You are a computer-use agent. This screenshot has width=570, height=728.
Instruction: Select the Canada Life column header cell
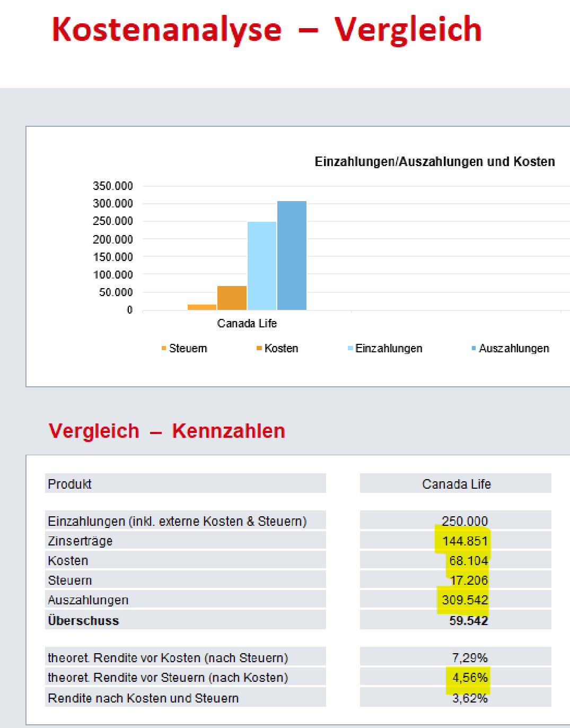pyautogui.click(x=455, y=483)
